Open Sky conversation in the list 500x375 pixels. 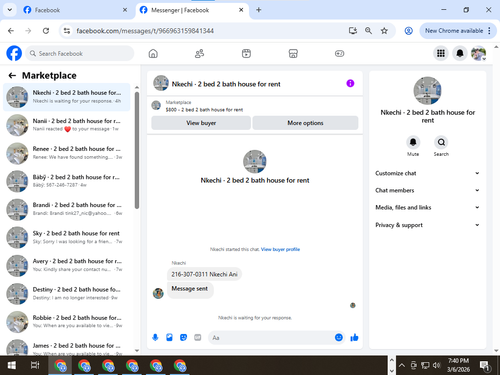pos(67,237)
